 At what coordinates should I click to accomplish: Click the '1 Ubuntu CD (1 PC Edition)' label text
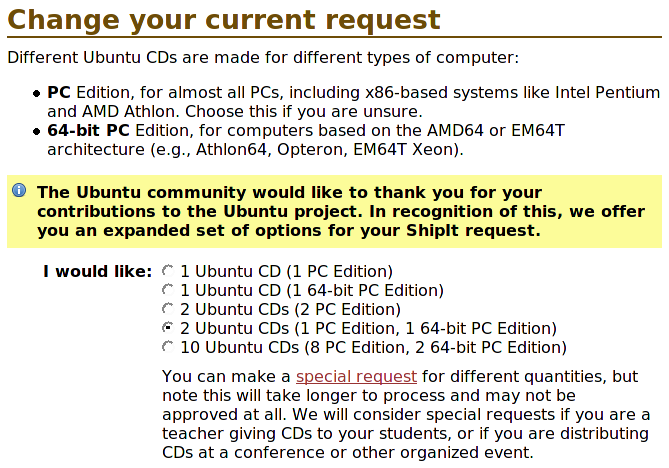pos(286,271)
